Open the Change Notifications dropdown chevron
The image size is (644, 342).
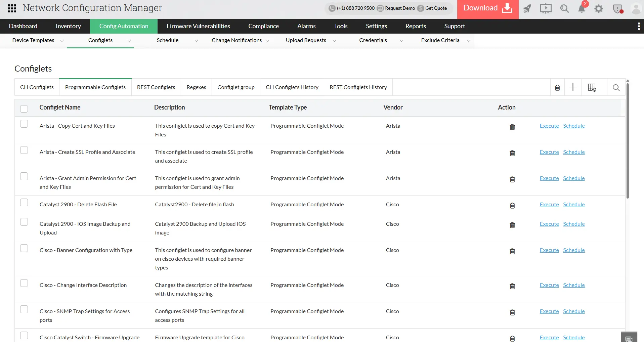[267, 41]
